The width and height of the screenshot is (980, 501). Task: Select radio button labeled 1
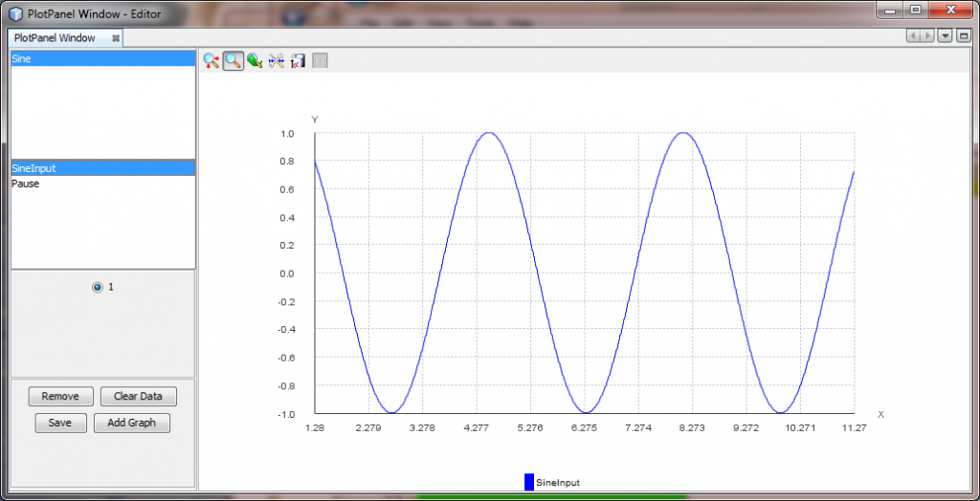[x=97, y=287]
